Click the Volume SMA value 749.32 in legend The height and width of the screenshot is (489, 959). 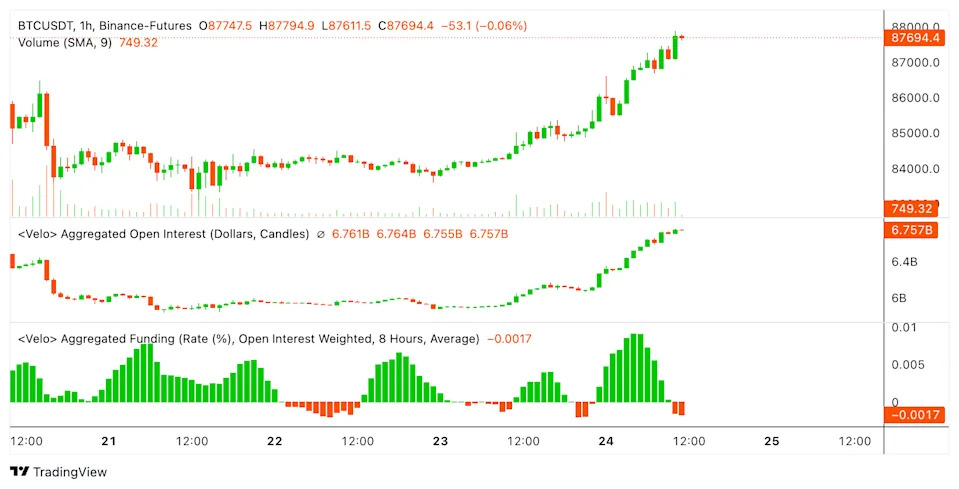tap(138, 43)
